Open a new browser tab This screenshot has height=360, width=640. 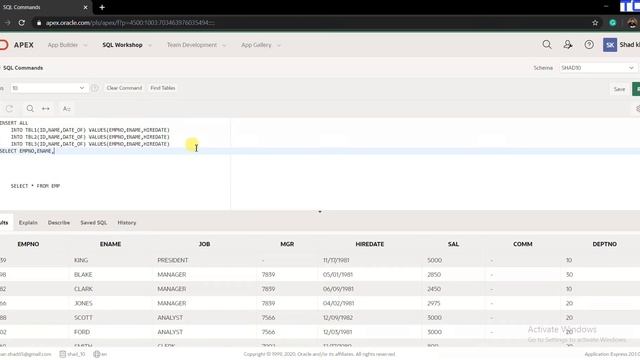(102, 7)
